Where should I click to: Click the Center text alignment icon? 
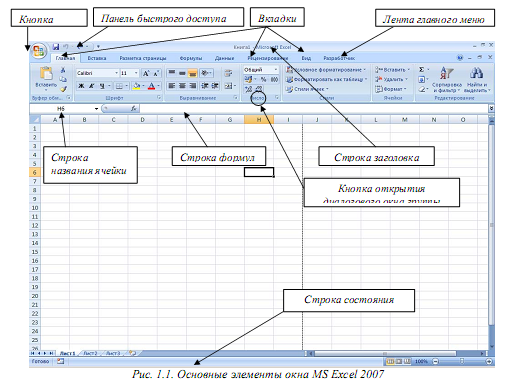tap(182, 86)
